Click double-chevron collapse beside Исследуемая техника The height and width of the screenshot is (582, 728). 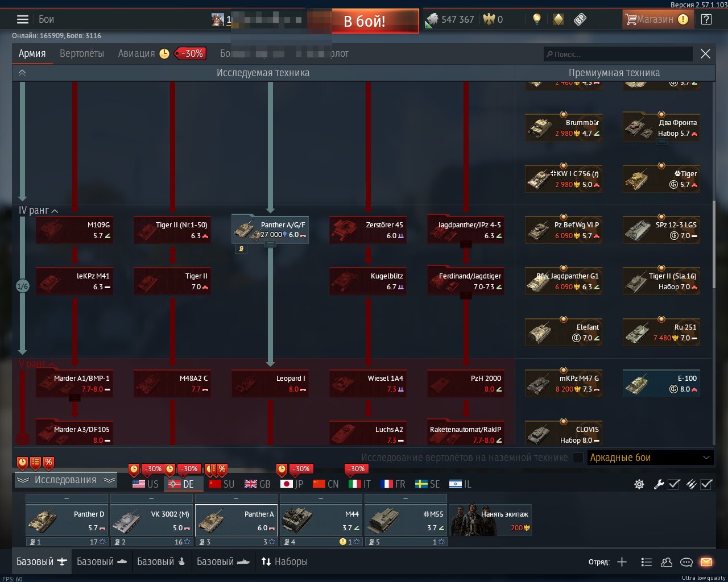tap(22, 73)
